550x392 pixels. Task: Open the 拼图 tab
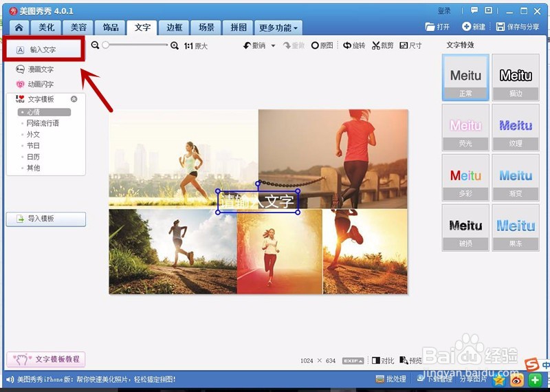(238, 28)
